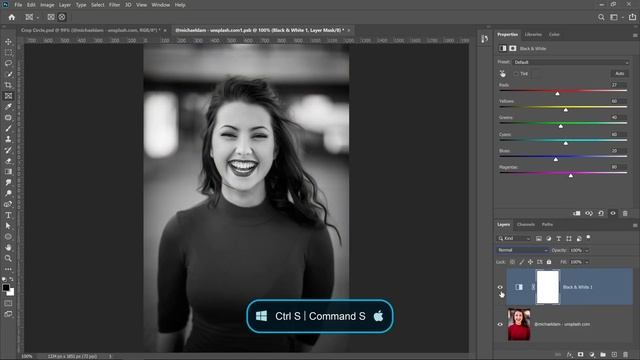Toggle adjustment visibility eye in Properties footer

613,213
